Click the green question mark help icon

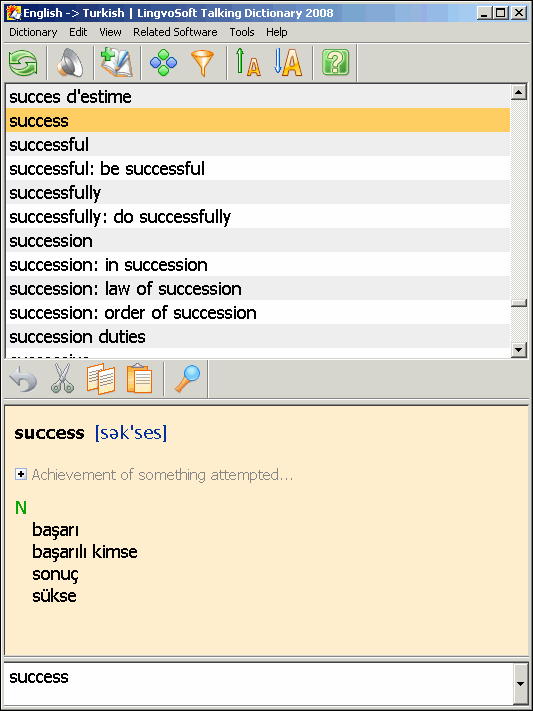coord(335,63)
